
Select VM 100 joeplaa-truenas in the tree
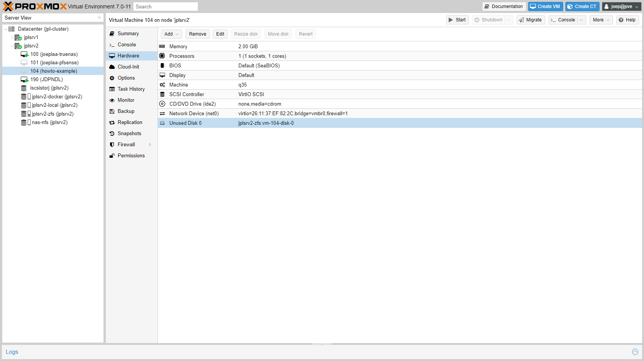(x=54, y=54)
